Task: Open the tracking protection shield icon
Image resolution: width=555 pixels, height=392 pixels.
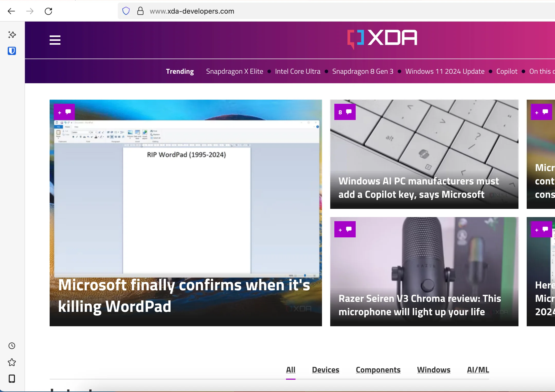Action: 126,11
